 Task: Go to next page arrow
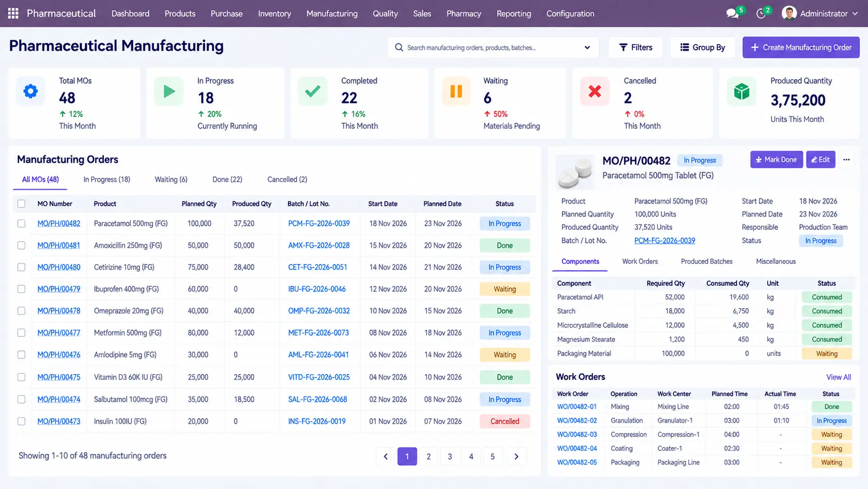pos(516,456)
